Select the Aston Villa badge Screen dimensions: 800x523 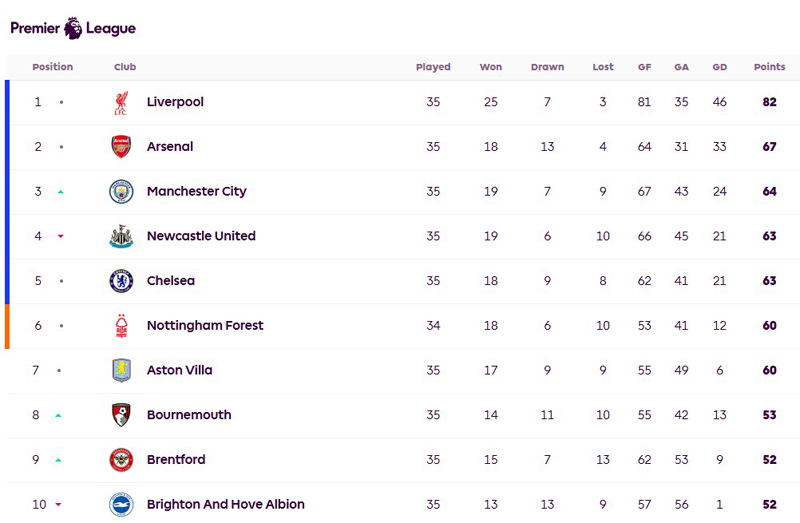coord(121,370)
